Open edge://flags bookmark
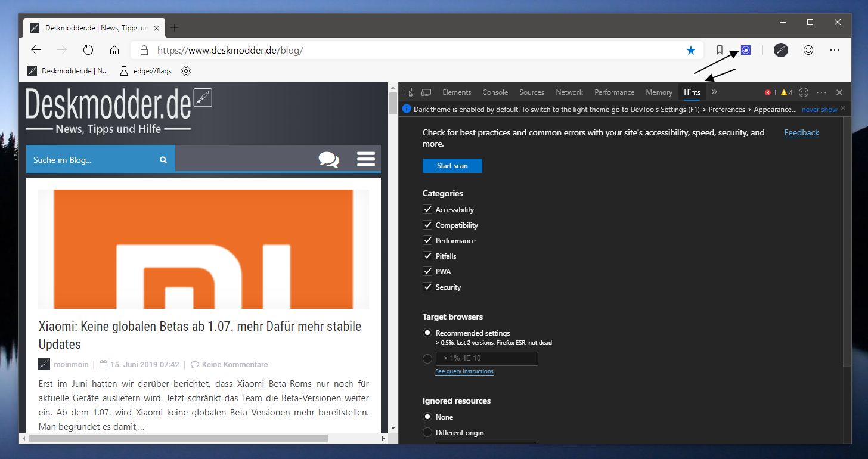 [x=146, y=71]
